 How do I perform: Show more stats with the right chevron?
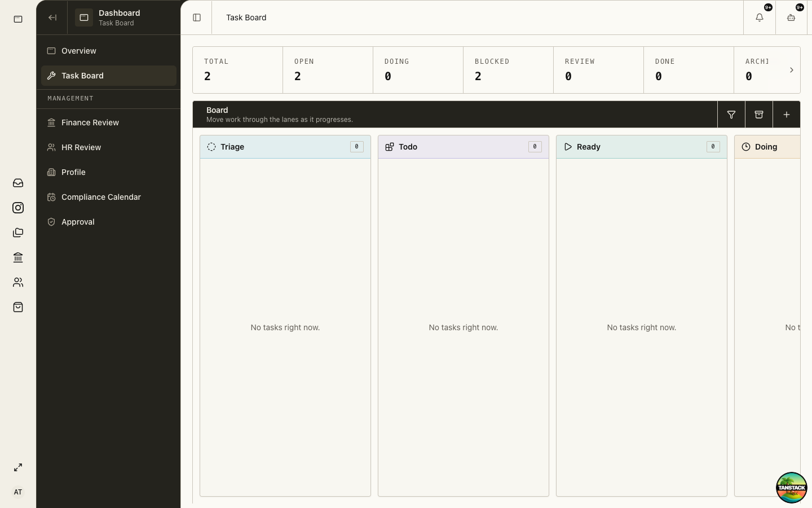click(x=792, y=70)
